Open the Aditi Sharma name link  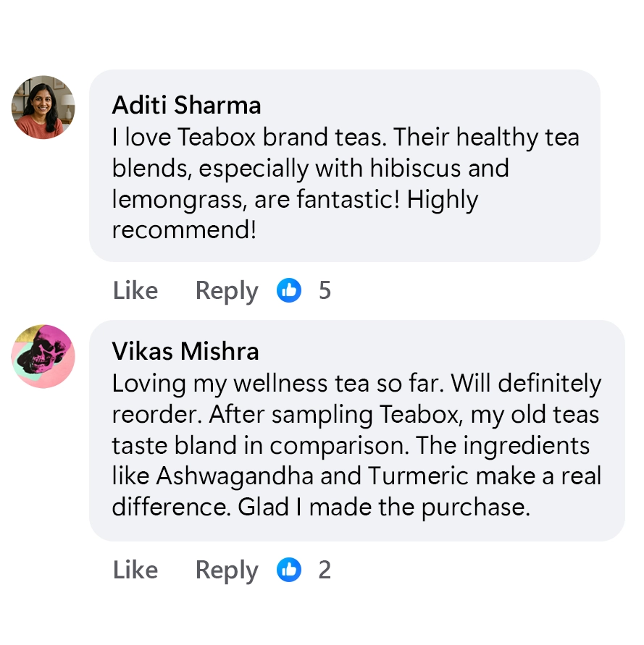coord(186,105)
